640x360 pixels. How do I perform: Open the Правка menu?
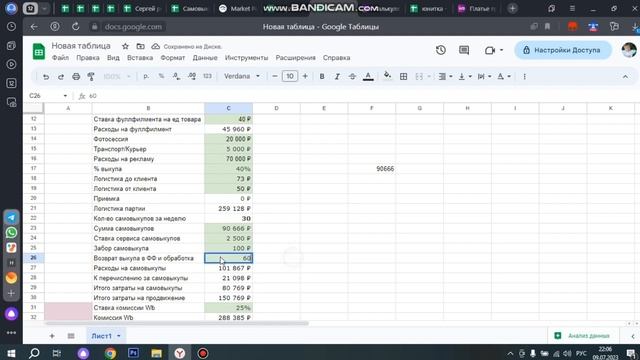(88, 58)
